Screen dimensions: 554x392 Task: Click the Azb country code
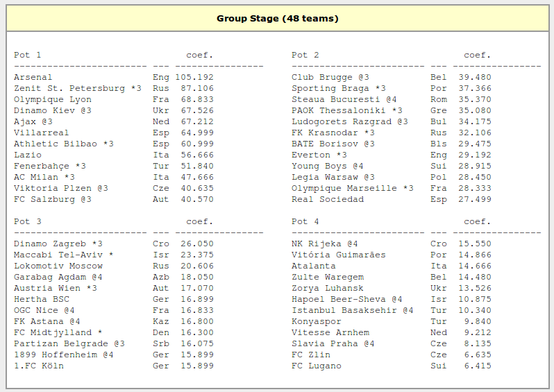coord(161,277)
